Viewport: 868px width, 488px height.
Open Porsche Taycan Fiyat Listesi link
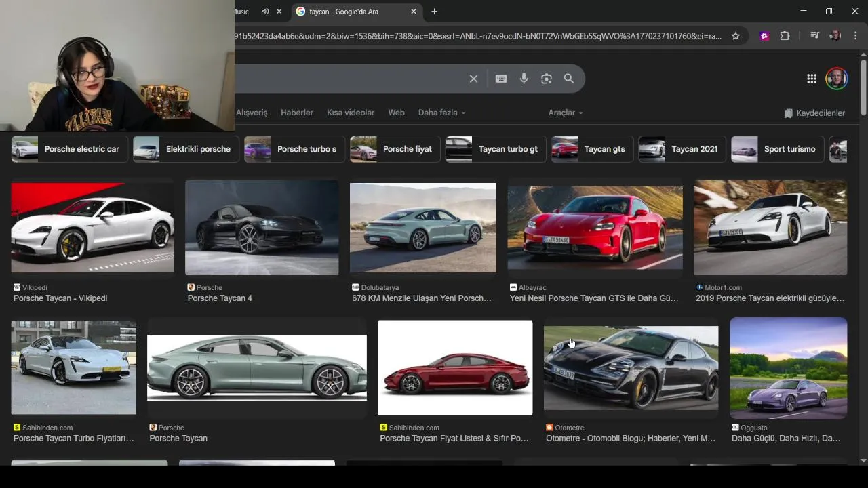[454, 439]
